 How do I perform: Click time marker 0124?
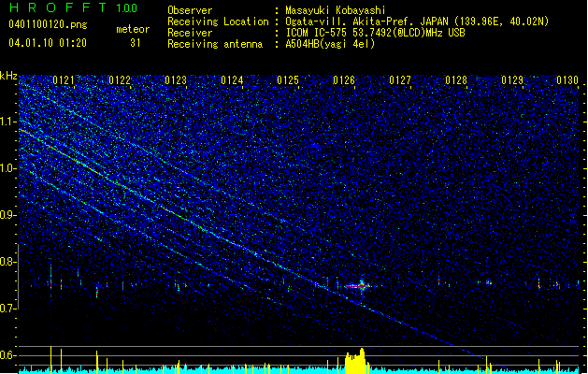click(232, 80)
